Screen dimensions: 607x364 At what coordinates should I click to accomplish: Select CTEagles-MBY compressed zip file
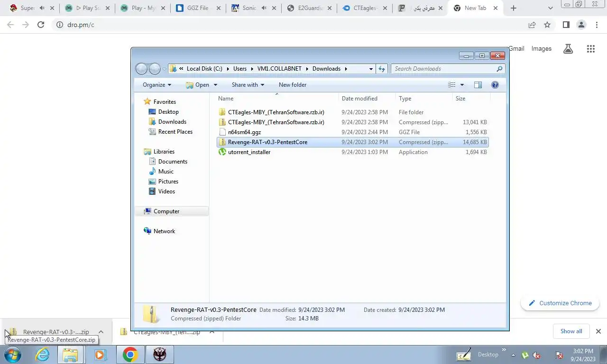pos(352,122)
